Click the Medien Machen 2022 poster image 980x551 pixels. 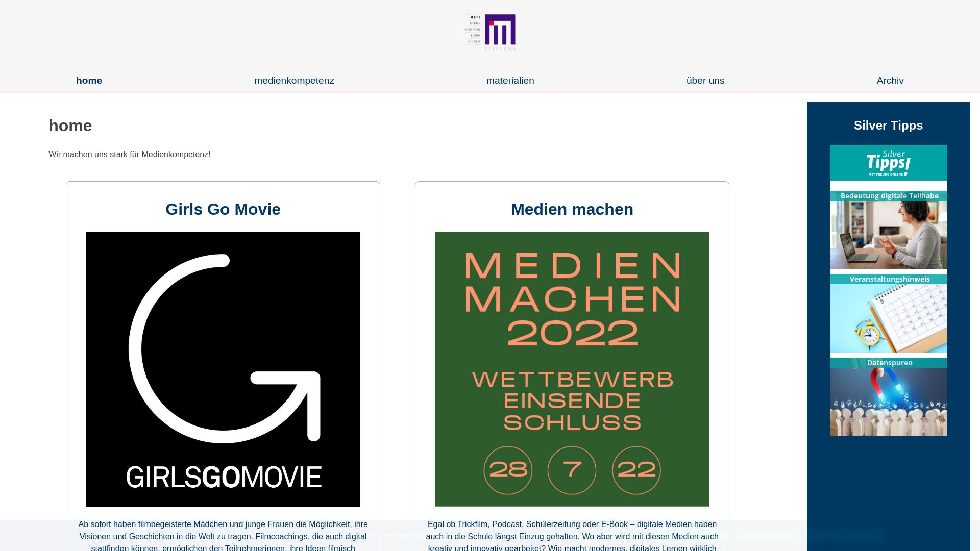click(572, 369)
